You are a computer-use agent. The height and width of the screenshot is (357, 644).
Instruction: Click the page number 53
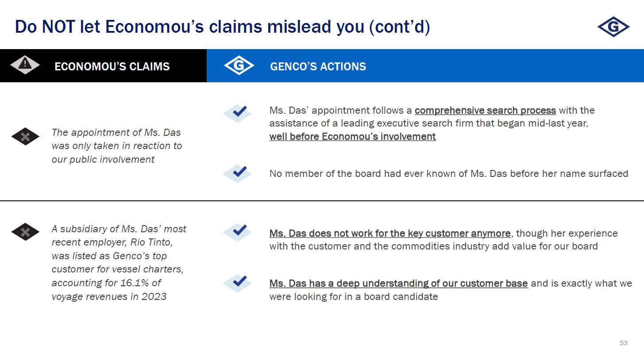[623, 343]
